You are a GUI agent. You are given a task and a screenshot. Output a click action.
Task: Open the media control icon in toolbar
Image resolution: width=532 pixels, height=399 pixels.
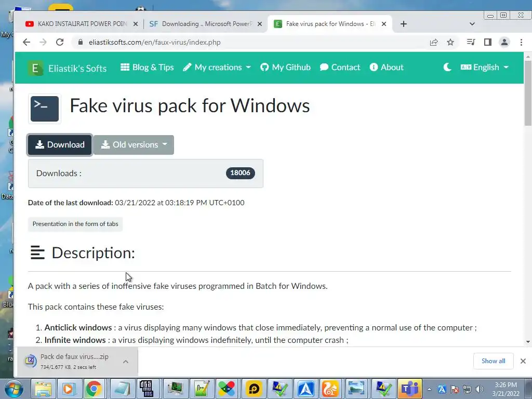471,42
